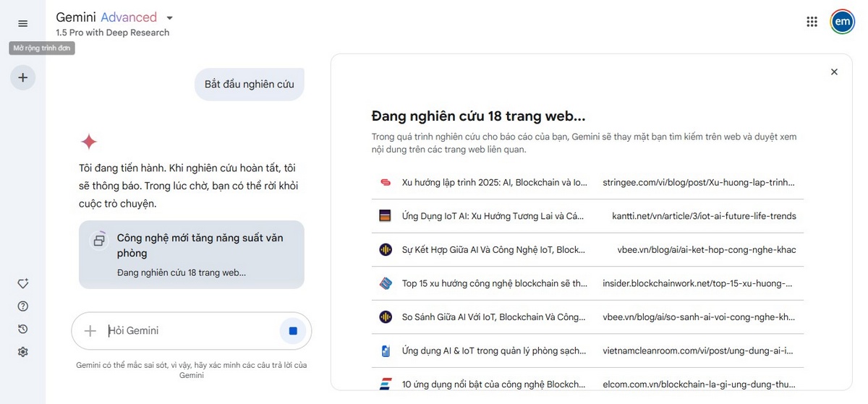This screenshot has height=404, width=868.
Task: Click vietnamcleanroom.com URL text
Action: [x=698, y=351]
